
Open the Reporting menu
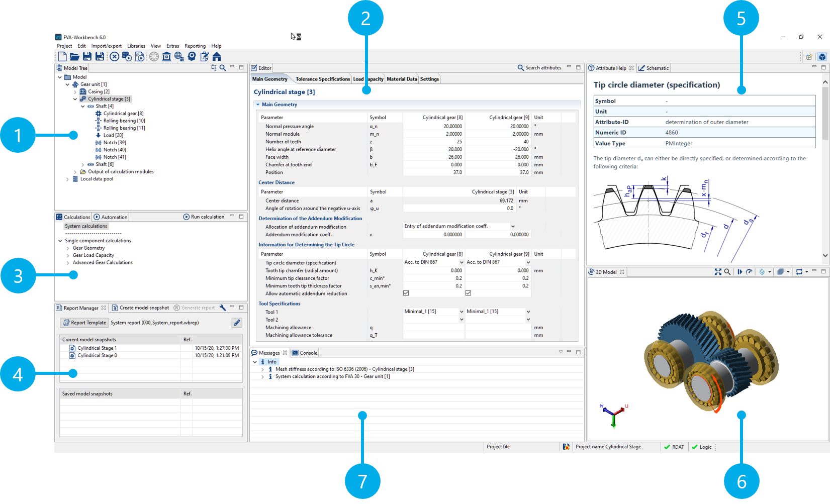click(x=195, y=46)
